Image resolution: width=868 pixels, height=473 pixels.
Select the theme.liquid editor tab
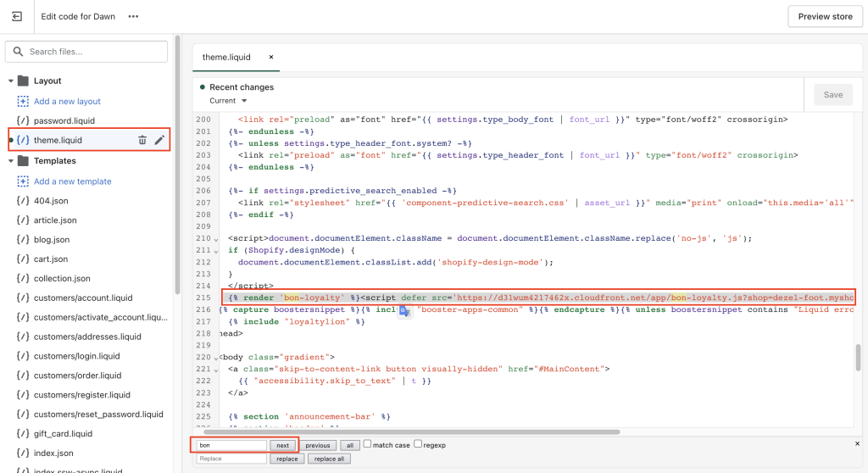[226, 57]
